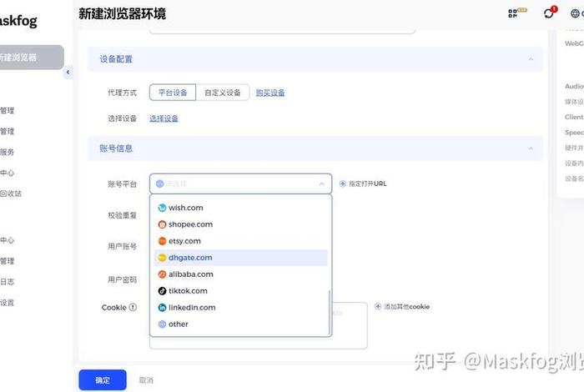Click the tiktok.com logo icon
Screen dimensions: 584x392
point(162,291)
